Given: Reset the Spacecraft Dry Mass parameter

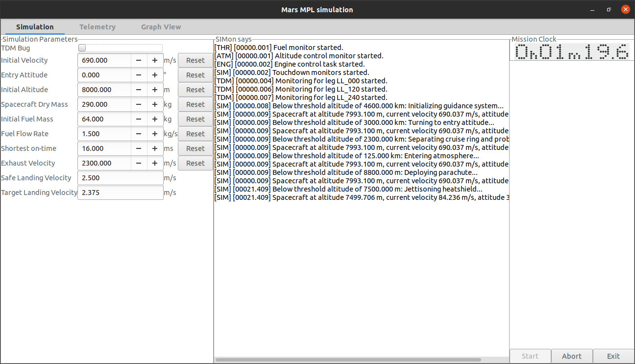Looking at the screenshot, I should click(x=195, y=104).
